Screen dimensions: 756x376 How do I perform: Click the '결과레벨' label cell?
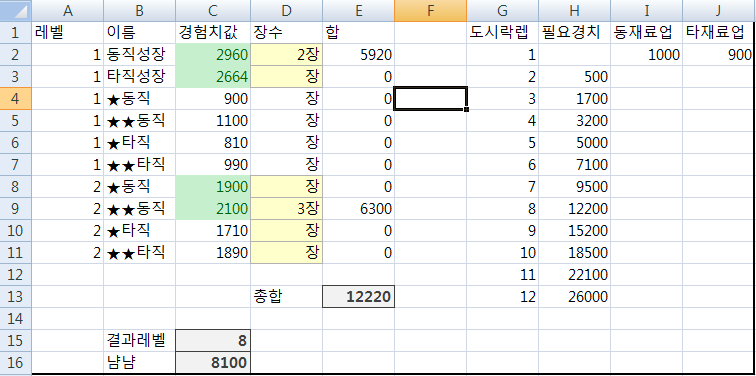click(x=140, y=340)
